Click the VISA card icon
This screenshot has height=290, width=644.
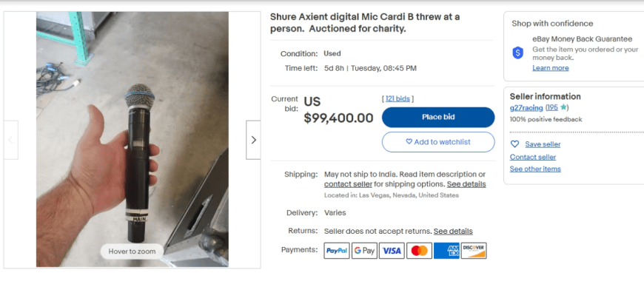(x=392, y=251)
